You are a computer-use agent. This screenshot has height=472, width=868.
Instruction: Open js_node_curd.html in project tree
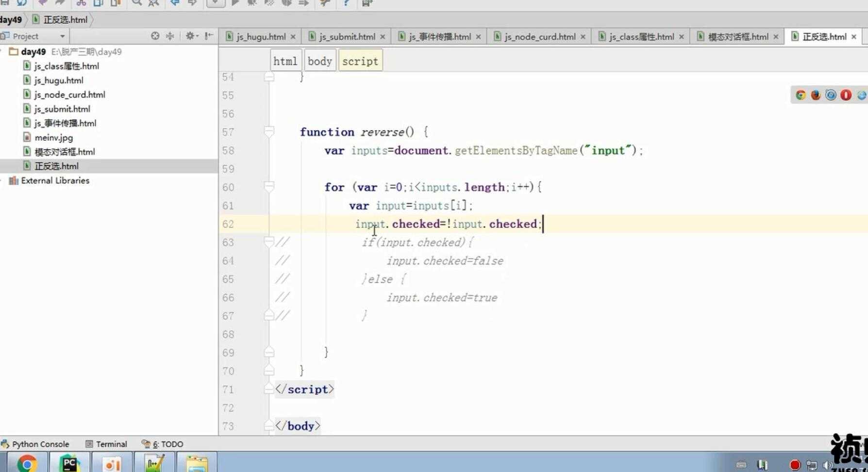coord(69,95)
